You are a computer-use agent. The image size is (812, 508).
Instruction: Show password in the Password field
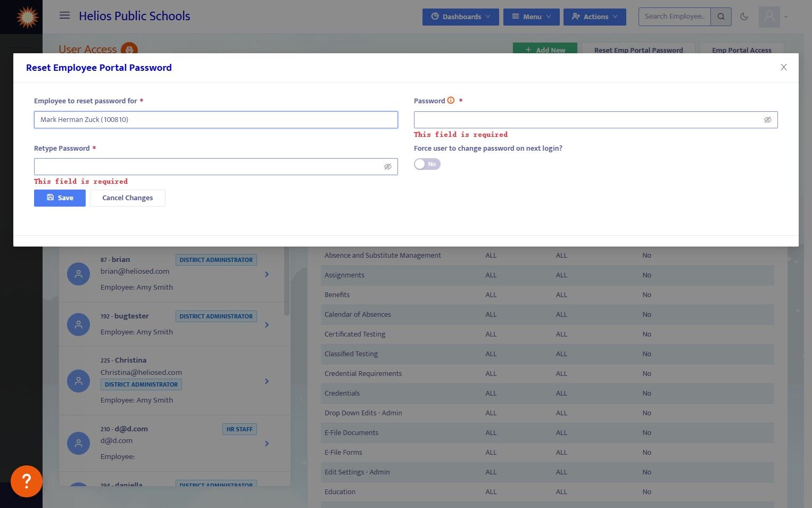(767, 120)
